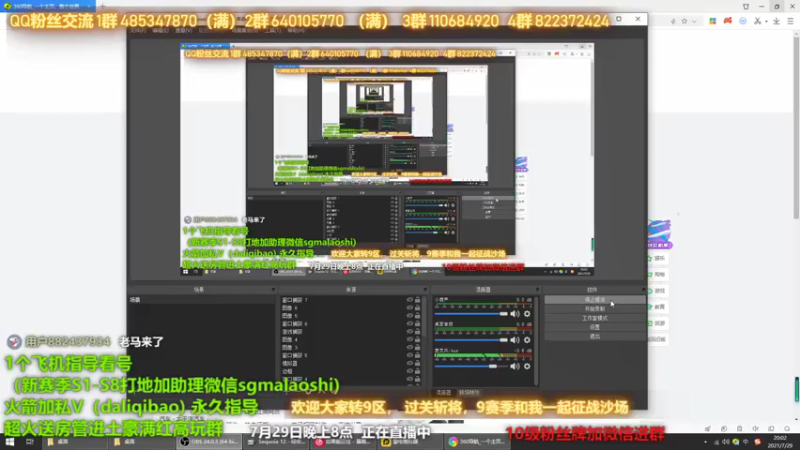Screen dimensions: 800x450
Task: Switch to Sequoia 12 taskbar button
Action: coord(276,442)
